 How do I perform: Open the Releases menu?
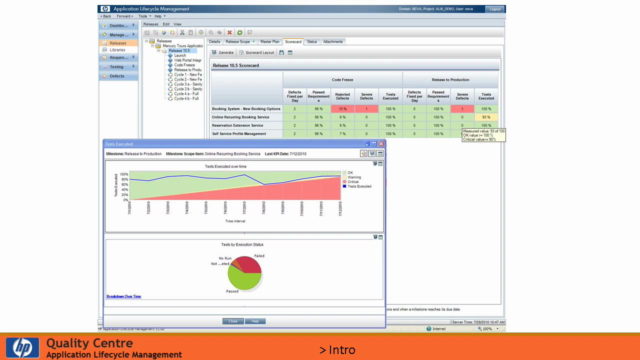coord(151,24)
